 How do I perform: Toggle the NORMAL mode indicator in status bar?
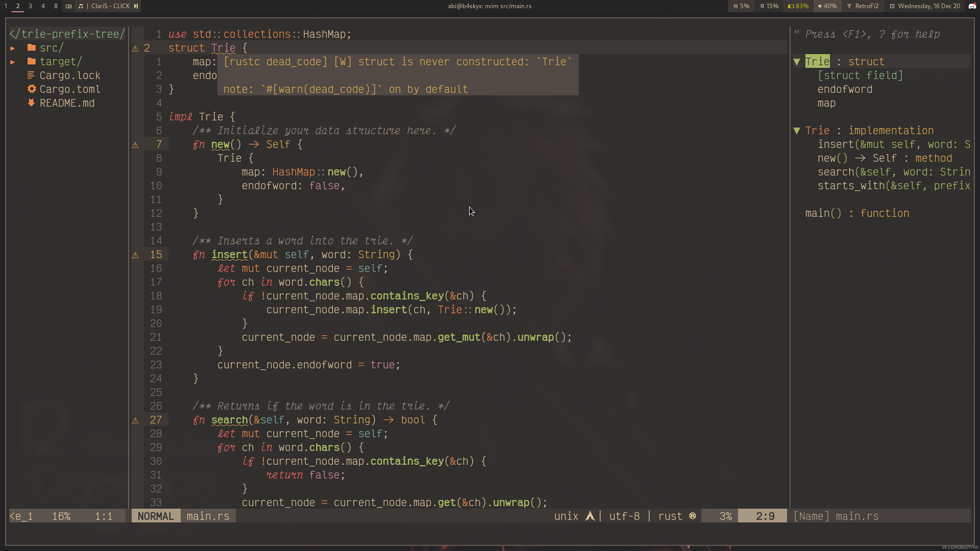coord(156,515)
